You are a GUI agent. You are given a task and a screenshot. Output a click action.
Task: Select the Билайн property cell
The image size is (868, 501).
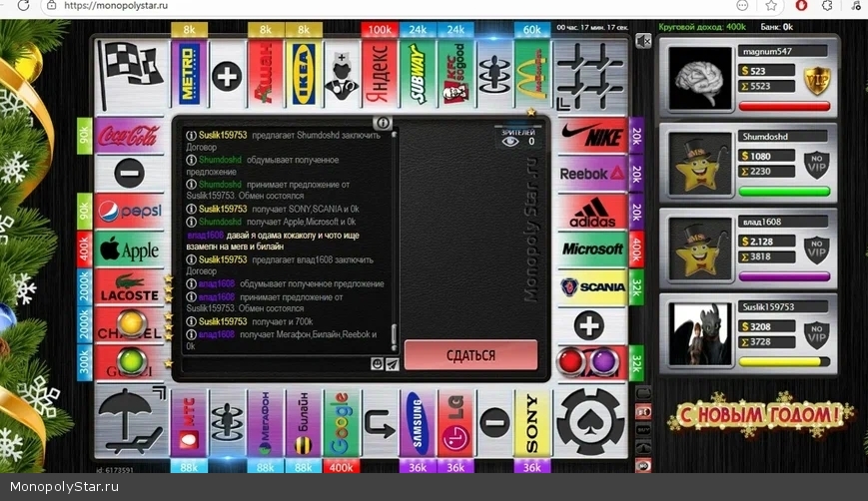tap(304, 423)
